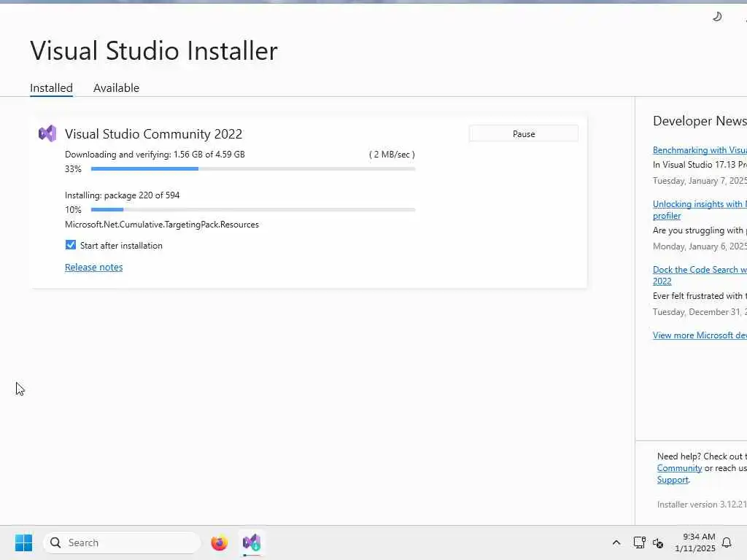This screenshot has height=560, width=747.
Task: Toggle the dark theme moon icon
Action: [x=717, y=17]
